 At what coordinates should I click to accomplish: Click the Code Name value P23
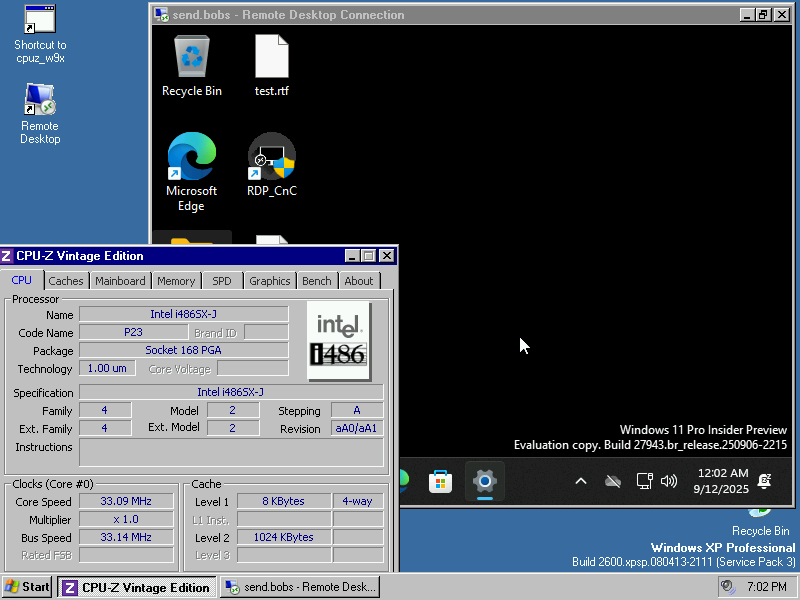tap(134, 332)
